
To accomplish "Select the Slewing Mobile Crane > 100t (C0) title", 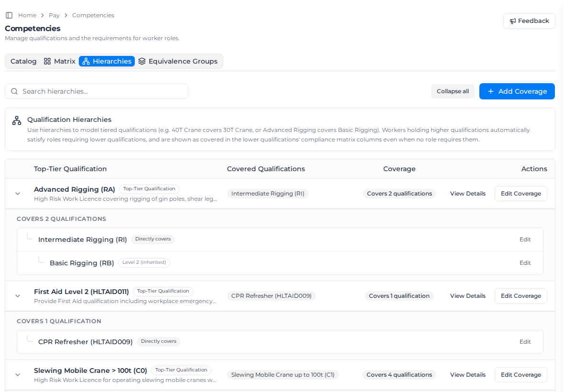I will click(90, 371).
